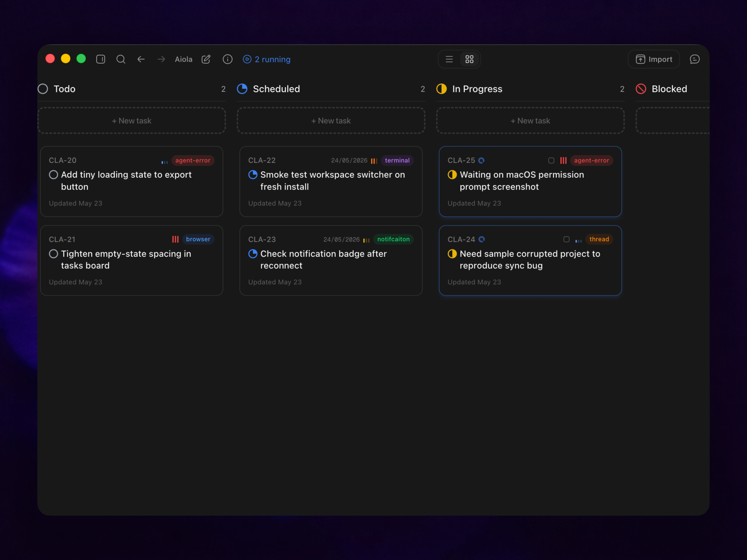Click the Aiola workspace name
Viewport: 747px width, 560px height.
pyautogui.click(x=184, y=59)
